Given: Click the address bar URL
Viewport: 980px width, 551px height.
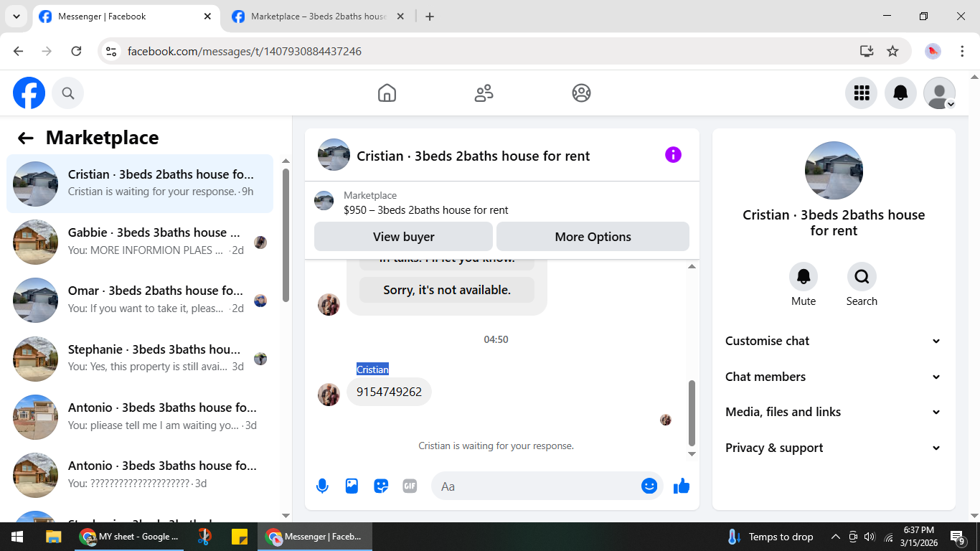Looking at the screenshot, I should coord(245,51).
